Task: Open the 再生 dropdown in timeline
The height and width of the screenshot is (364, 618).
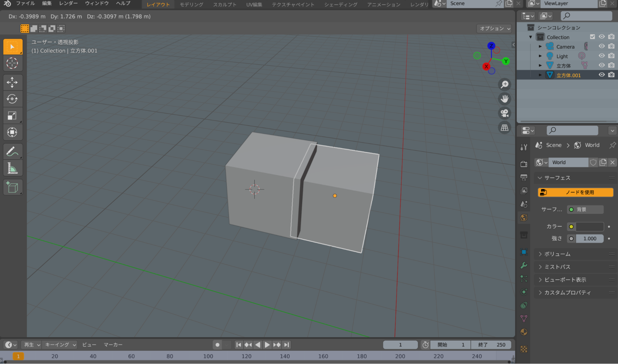Action: 31,345
